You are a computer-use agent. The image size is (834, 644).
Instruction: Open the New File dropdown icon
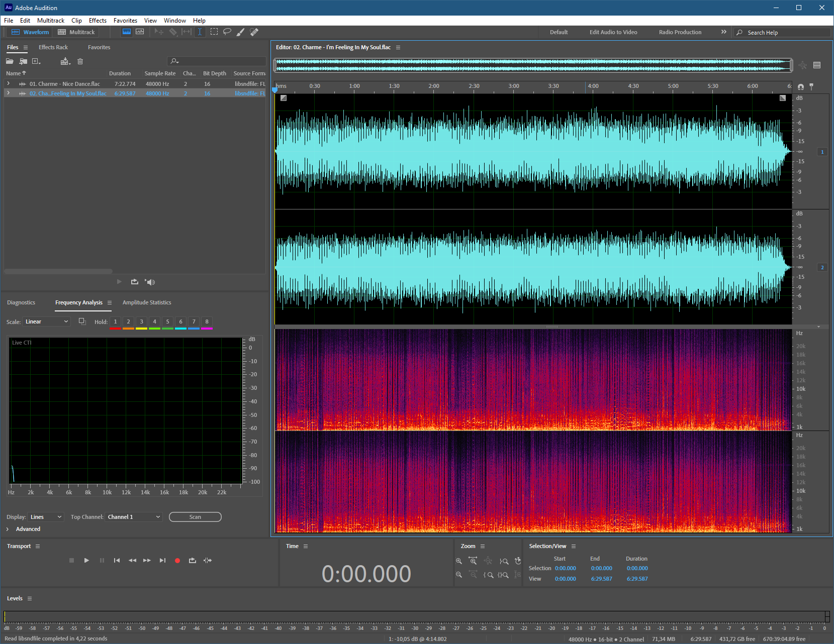36,61
